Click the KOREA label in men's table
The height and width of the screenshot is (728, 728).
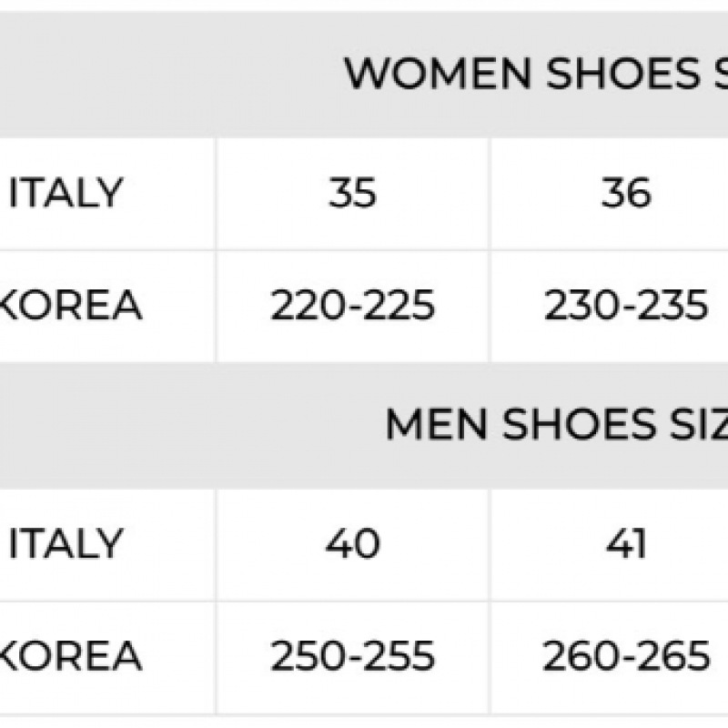click(71, 656)
